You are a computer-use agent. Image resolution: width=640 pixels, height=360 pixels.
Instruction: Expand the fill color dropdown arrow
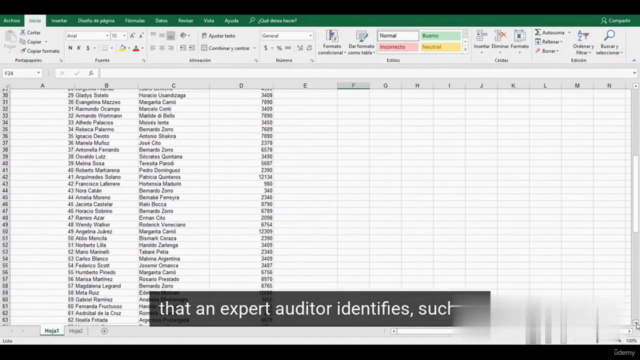pos(129,48)
